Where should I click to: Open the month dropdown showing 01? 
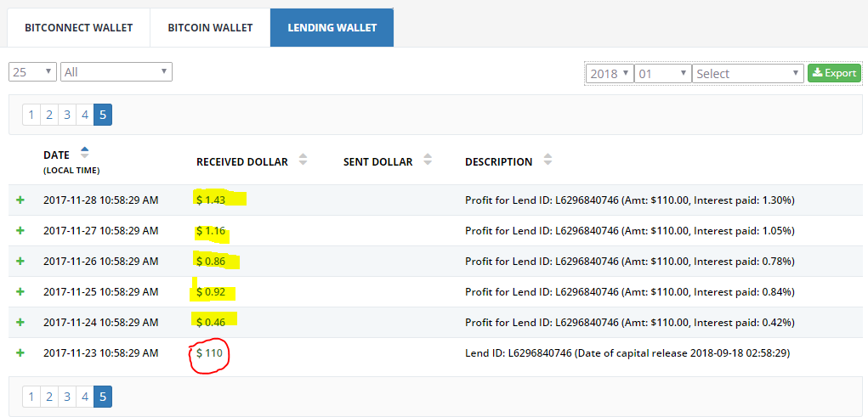[663, 74]
